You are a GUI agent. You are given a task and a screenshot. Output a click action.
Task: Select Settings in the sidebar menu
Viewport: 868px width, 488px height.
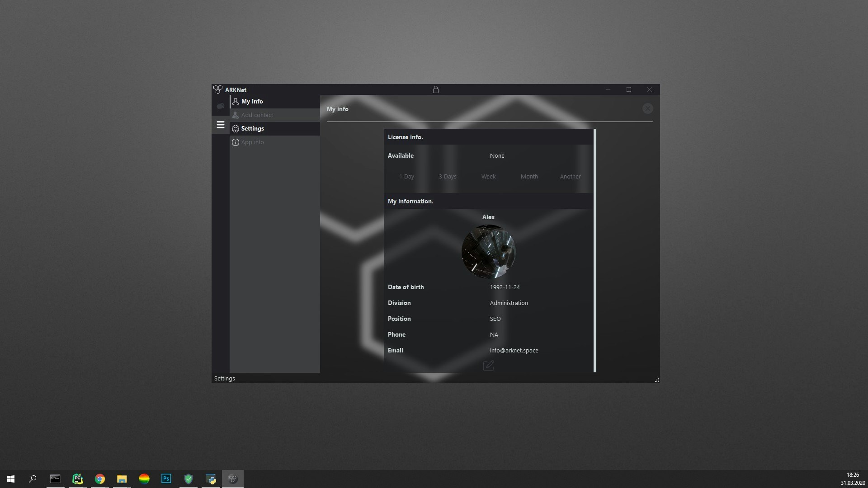[x=253, y=128]
